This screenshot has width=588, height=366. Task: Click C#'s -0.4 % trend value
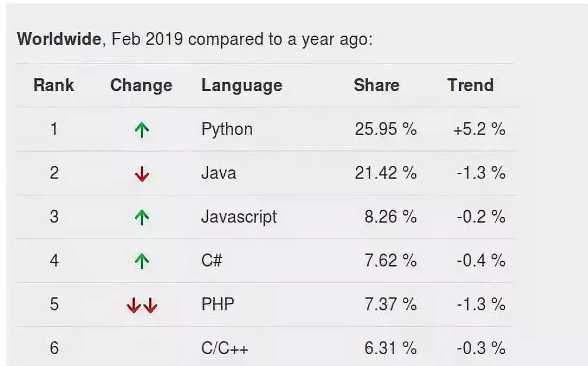481,261
